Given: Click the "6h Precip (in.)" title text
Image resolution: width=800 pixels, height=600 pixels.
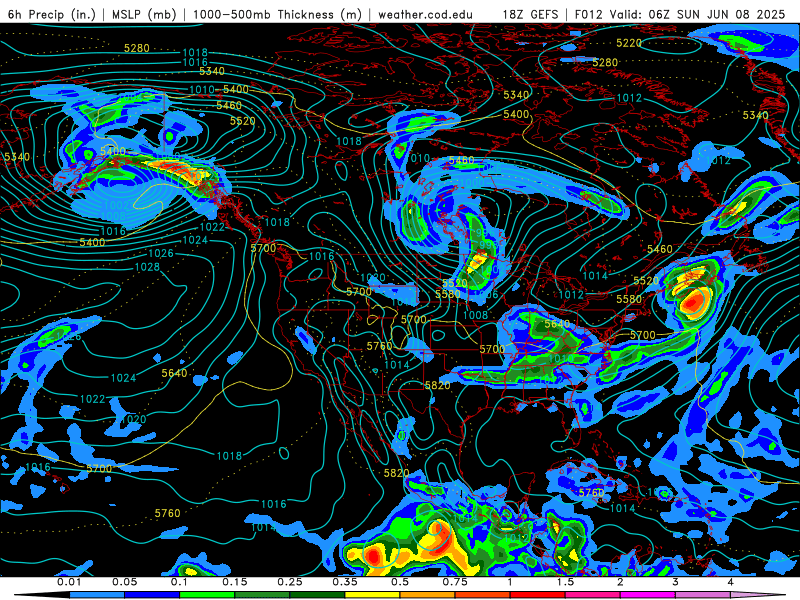Looking at the screenshot, I should [52, 14].
